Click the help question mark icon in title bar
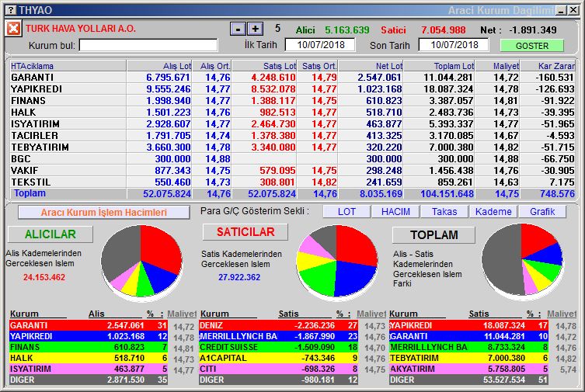 12,10
